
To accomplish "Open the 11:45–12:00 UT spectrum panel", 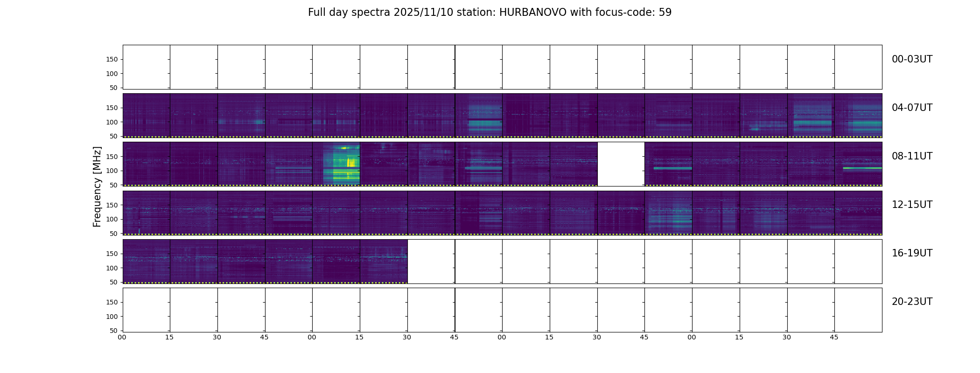I will point(858,164).
